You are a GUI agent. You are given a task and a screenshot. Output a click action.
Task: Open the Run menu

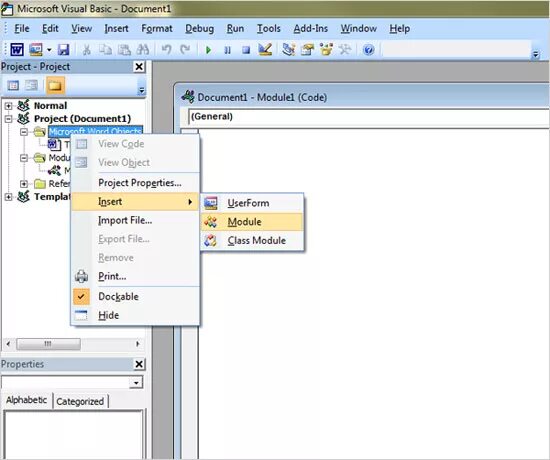pos(235,28)
